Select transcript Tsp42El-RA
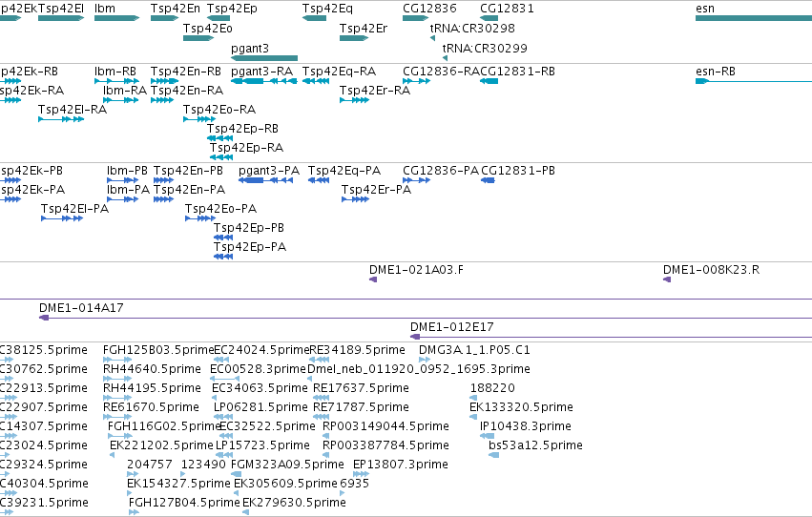Screen dimensions: 812x517 [x=61, y=119]
